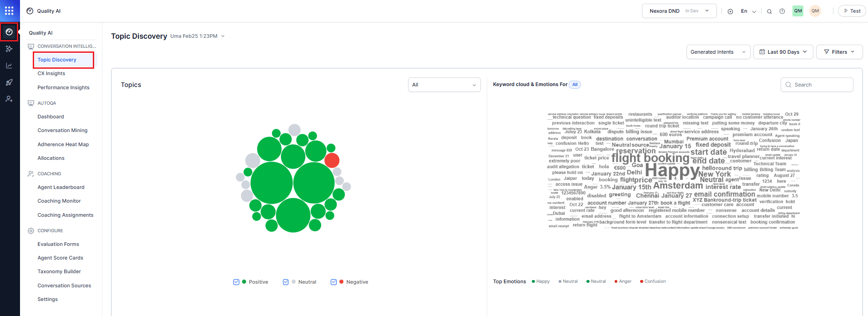Open the Generated Intents dropdown
The height and width of the screenshot is (316, 868).
point(718,52)
